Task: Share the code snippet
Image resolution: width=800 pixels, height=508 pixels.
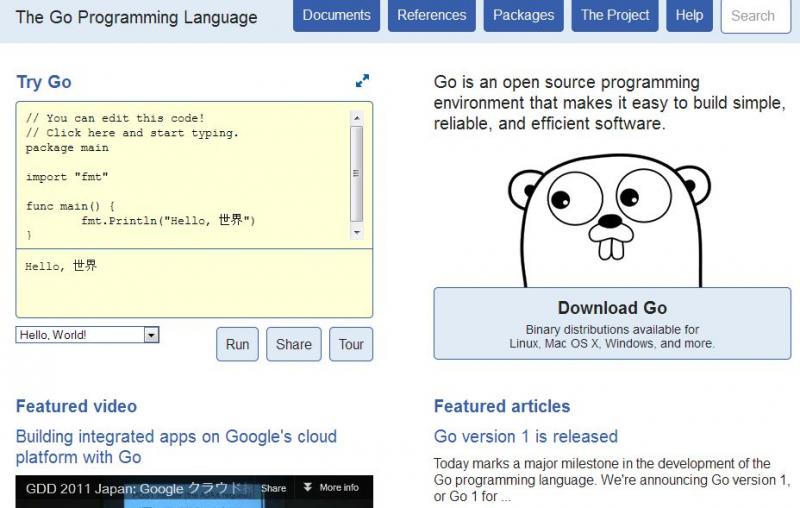Action: [294, 344]
